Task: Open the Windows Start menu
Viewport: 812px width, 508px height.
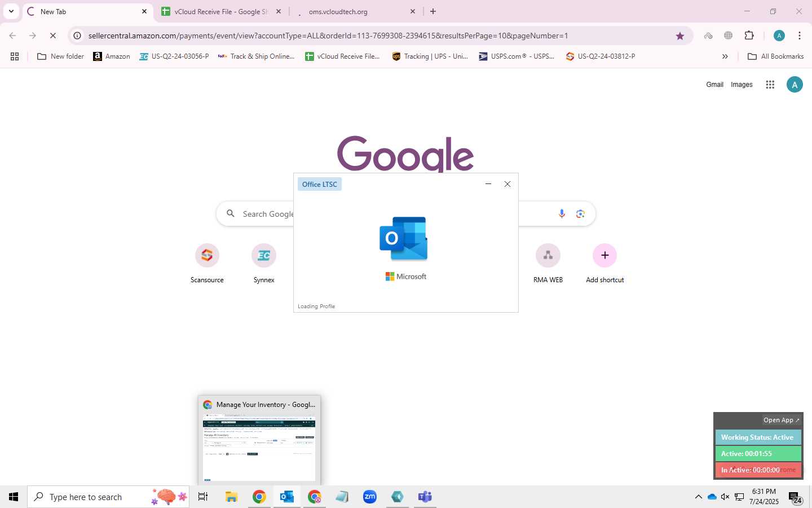Action: coord(14,497)
